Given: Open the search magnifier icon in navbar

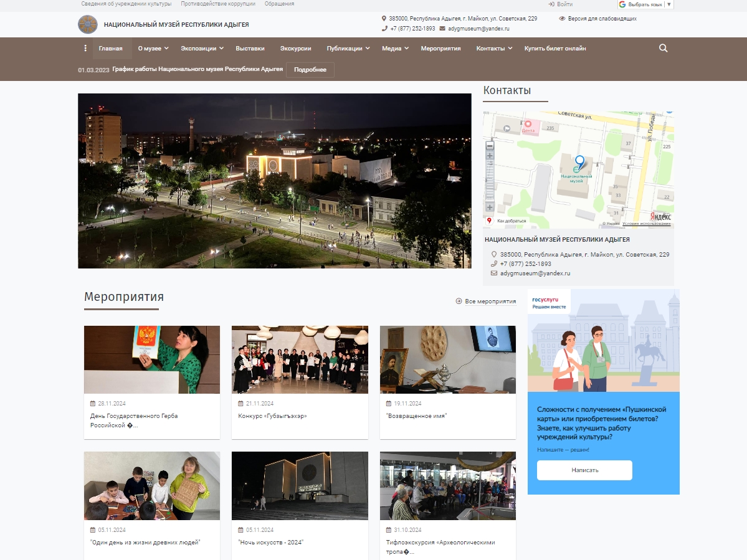Looking at the screenshot, I should (x=663, y=48).
